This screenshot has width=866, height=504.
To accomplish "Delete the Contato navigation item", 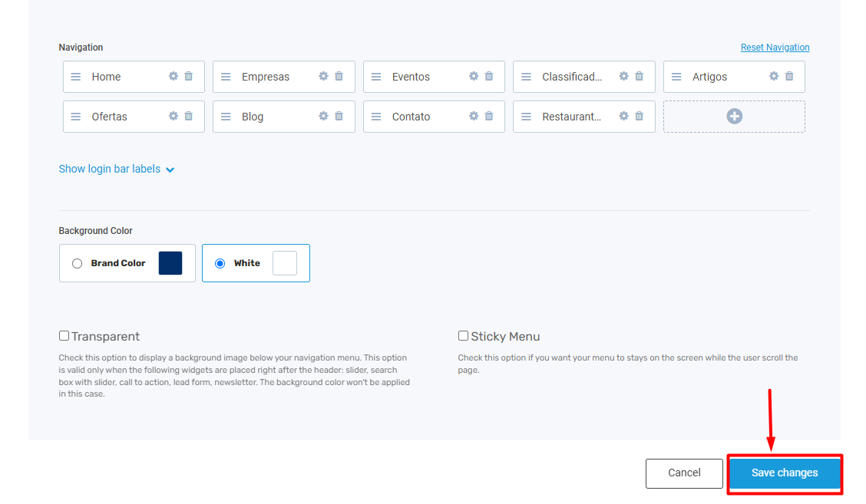I will 489,116.
